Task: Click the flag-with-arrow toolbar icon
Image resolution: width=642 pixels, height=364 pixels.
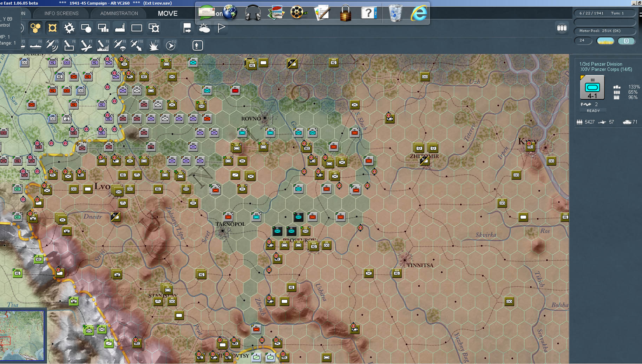Action: coord(187,28)
